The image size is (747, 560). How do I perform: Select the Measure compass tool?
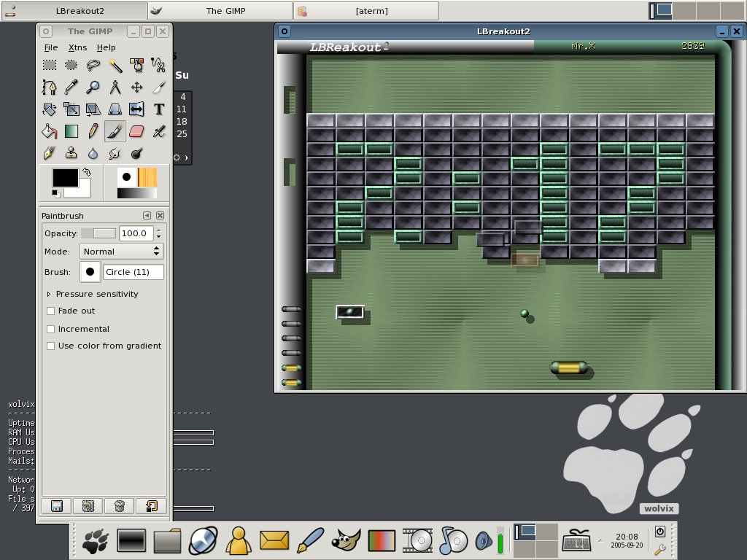(x=115, y=87)
